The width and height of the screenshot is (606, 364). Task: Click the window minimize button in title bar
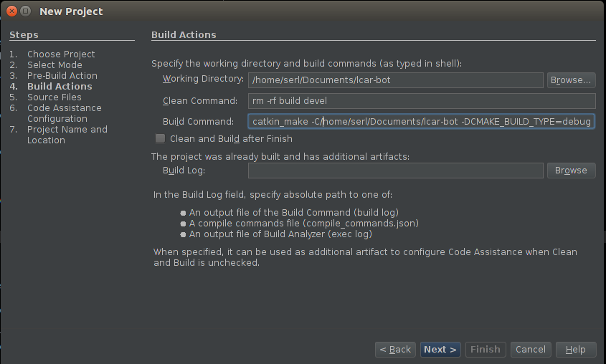click(x=26, y=11)
